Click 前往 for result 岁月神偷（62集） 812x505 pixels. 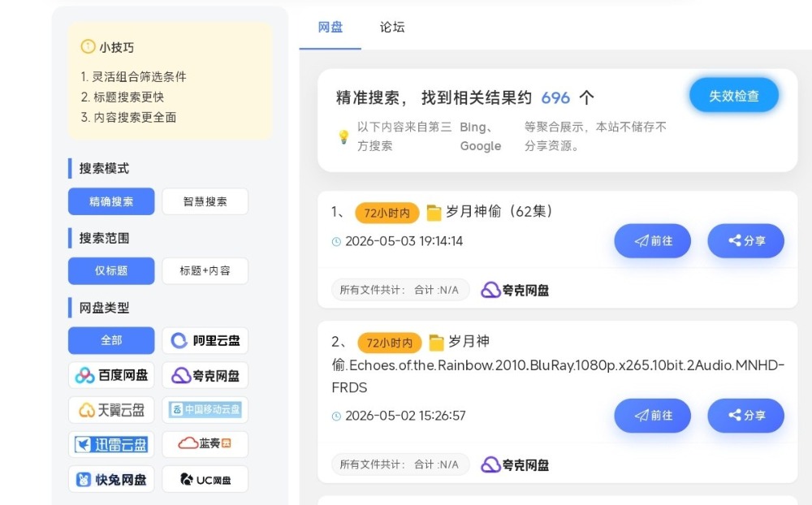[653, 241]
